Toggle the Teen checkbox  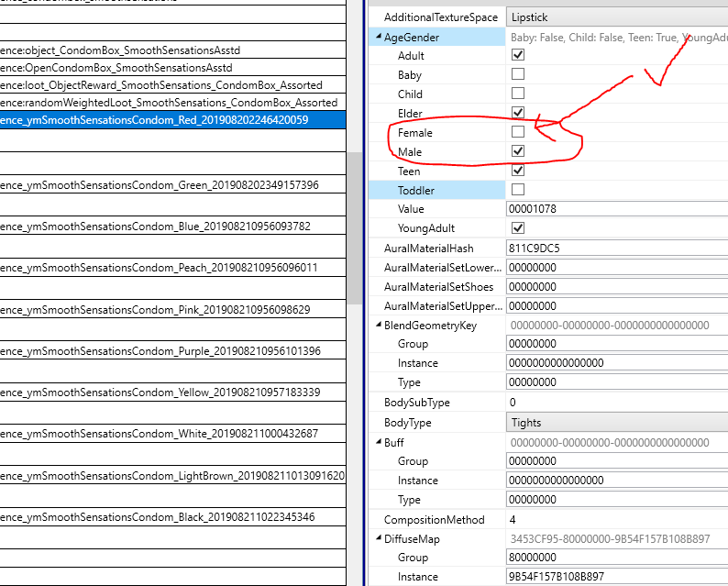[518, 171]
